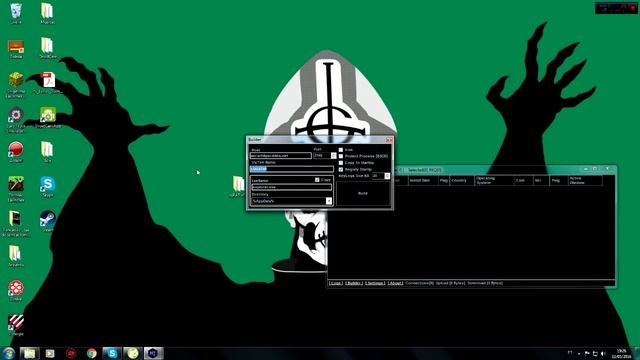
Task: Open File Explorer from the taskbar
Action: click(x=29, y=353)
